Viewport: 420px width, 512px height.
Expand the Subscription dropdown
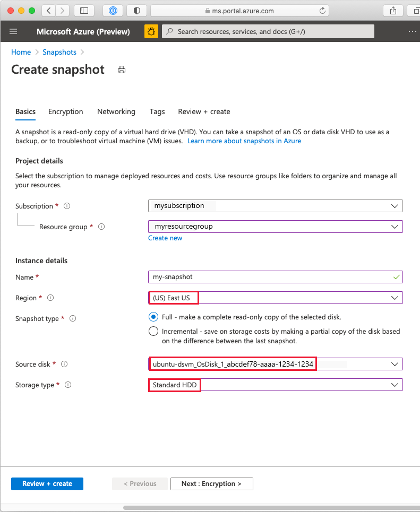click(276, 206)
